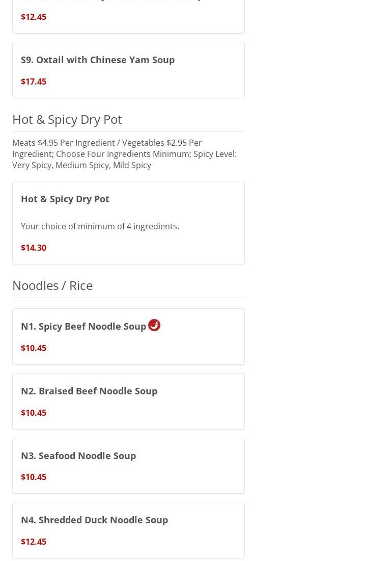Open the Hot & Spicy Dry Pot item
The image size is (392, 561).
pyautogui.click(x=65, y=199)
